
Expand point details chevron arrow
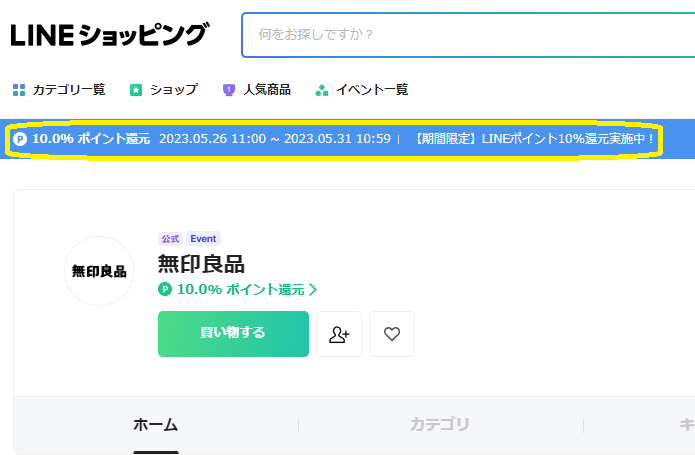coord(313,289)
